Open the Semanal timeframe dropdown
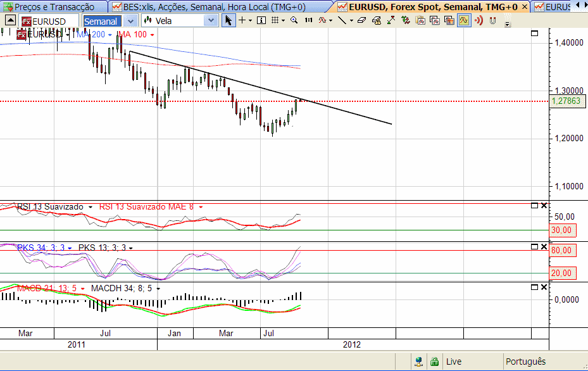 coord(130,21)
